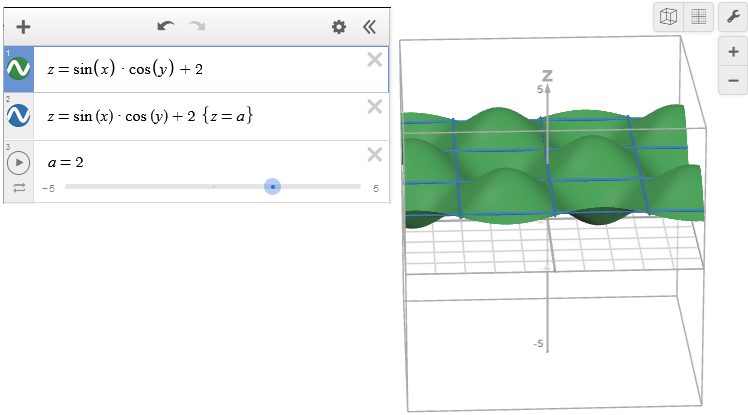748x415 pixels.
Task: Open graph settings wrench menu
Action: click(733, 17)
